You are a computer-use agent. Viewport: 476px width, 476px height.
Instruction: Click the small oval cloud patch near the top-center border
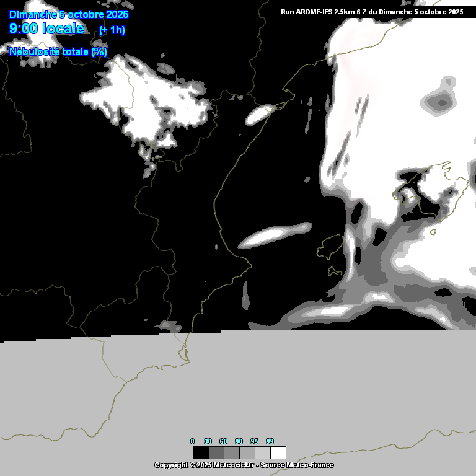point(259,113)
